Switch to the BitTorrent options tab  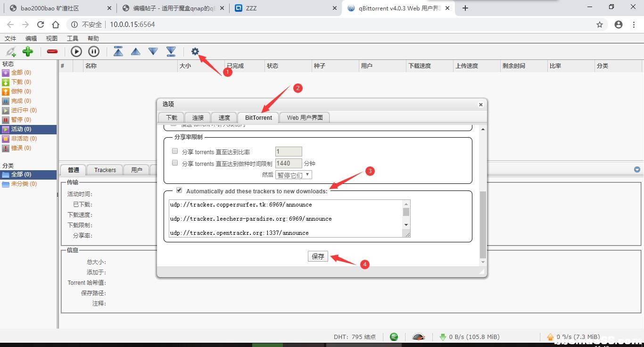tap(258, 117)
